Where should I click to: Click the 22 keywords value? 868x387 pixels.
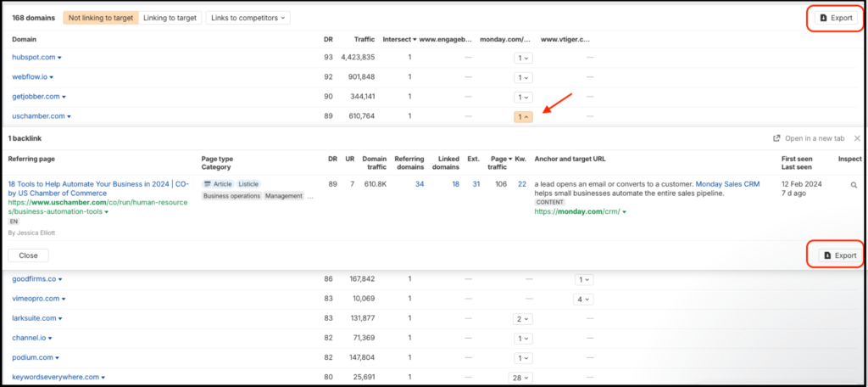tap(522, 184)
